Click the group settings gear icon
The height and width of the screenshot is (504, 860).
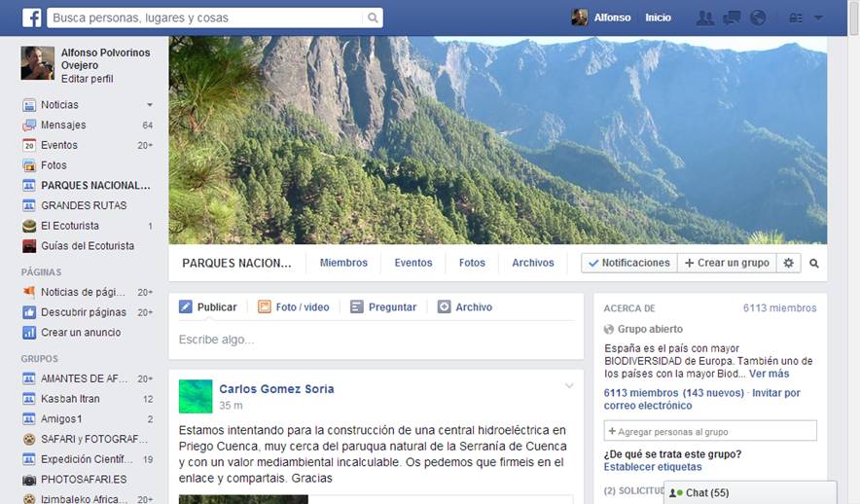(788, 263)
